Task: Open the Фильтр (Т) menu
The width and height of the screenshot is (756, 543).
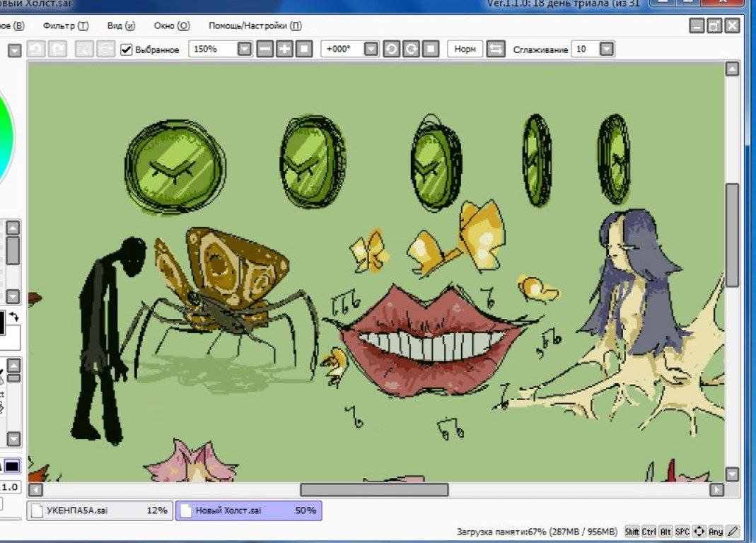Action: click(66, 25)
